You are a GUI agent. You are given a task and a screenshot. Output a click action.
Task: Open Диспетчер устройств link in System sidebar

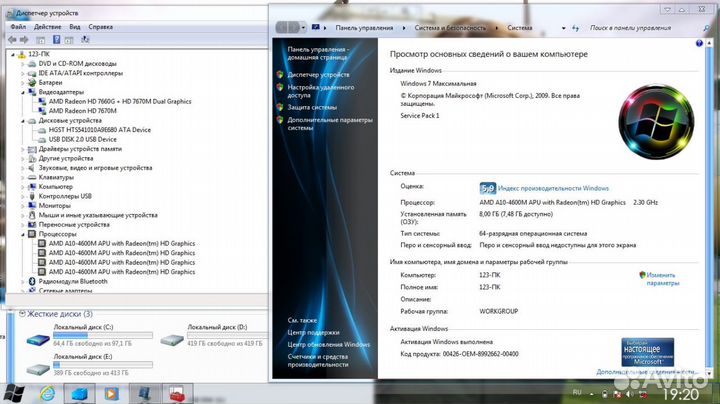318,74
